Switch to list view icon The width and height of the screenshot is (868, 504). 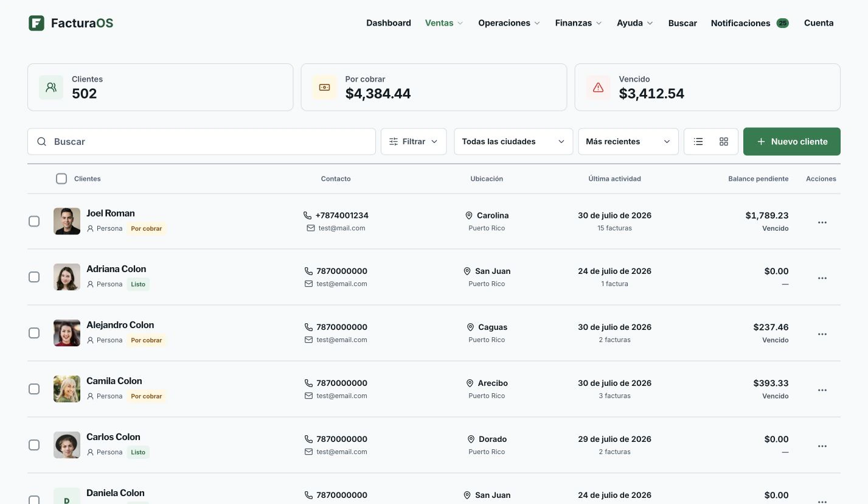698,141
